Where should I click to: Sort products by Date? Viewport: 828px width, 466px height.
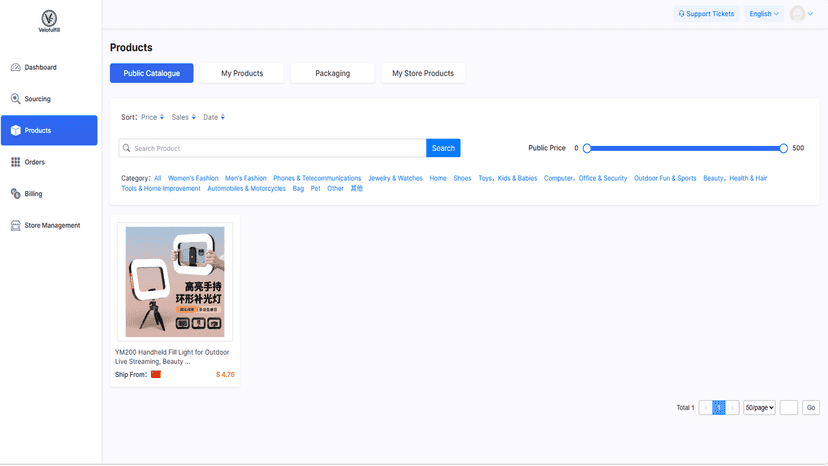tap(214, 117)
